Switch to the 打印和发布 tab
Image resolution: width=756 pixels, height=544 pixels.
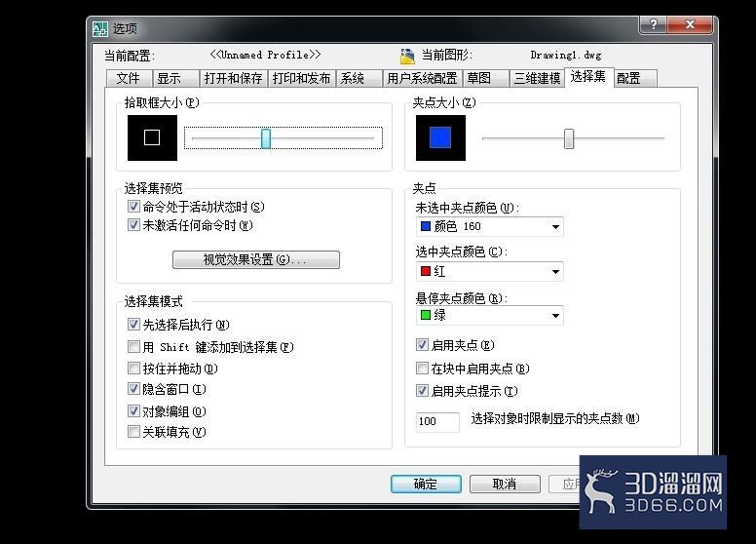tap(301, 78)
